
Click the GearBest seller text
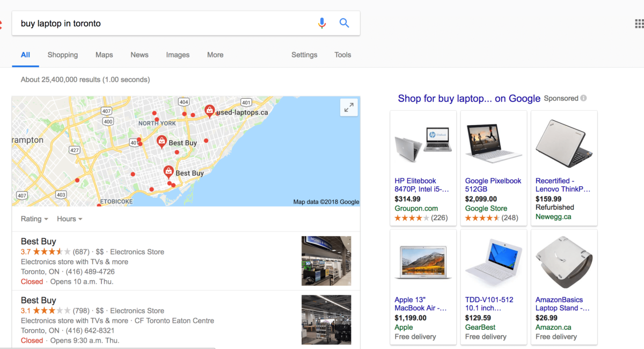click(480, 327)
